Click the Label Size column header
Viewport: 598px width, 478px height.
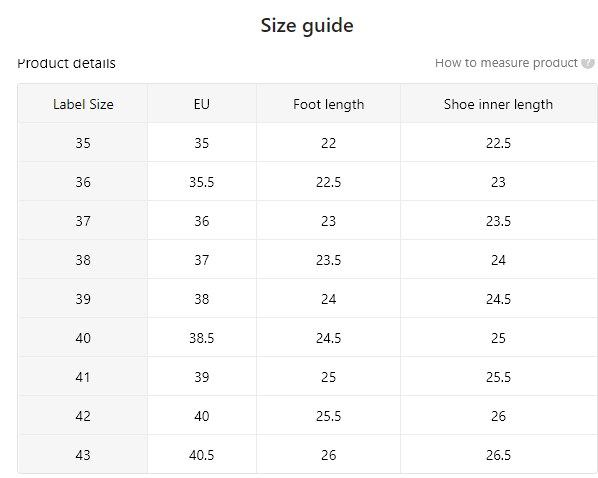coord(83,104)
